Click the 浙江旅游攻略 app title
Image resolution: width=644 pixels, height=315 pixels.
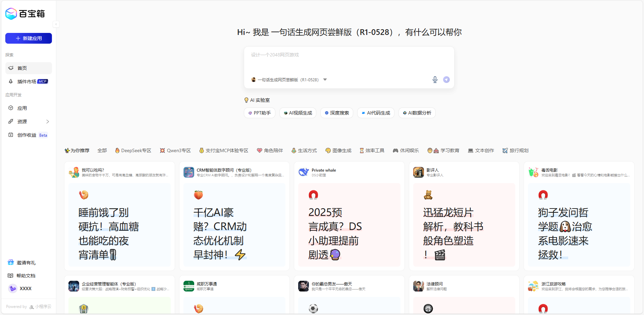pos(553,284)
